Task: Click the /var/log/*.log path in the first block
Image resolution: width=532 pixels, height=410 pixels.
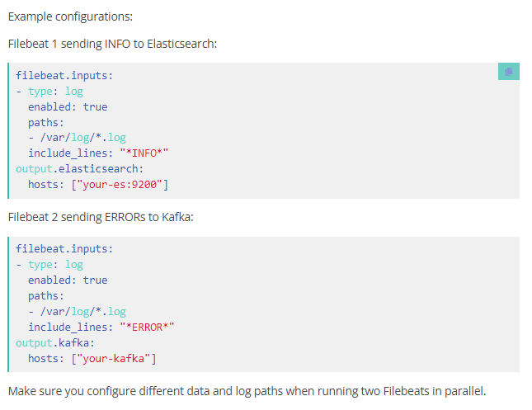Action: (x=83, y=138)
